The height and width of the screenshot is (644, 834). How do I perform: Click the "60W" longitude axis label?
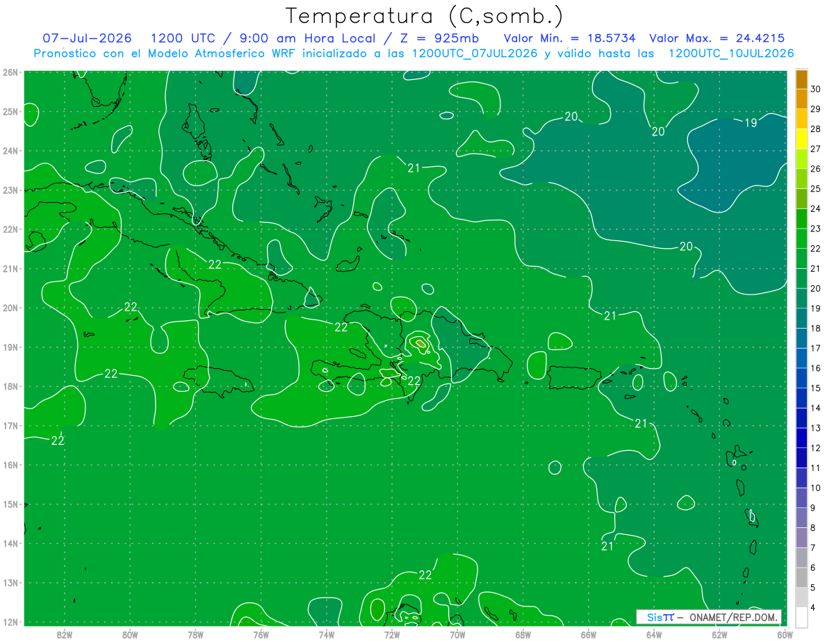tap(785, 634)
